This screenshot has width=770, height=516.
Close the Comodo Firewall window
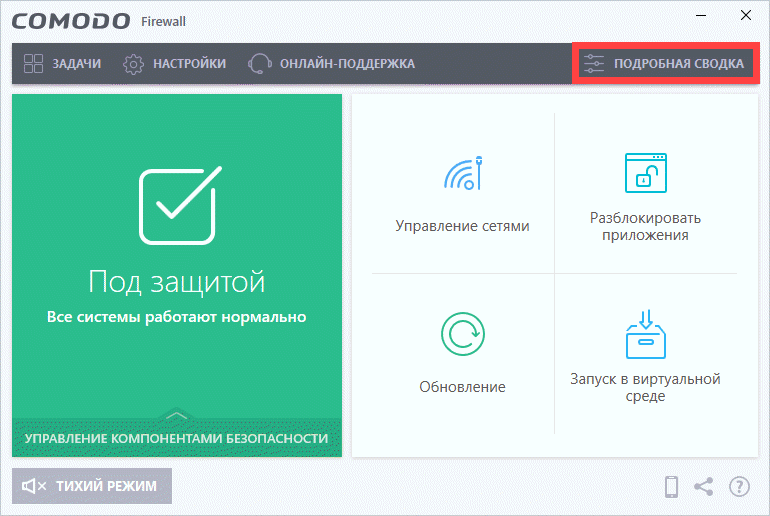coord(746,15)
